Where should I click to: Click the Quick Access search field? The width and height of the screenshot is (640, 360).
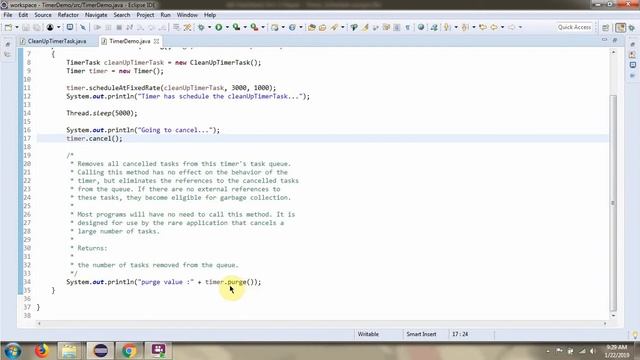[x=574, y=27]
